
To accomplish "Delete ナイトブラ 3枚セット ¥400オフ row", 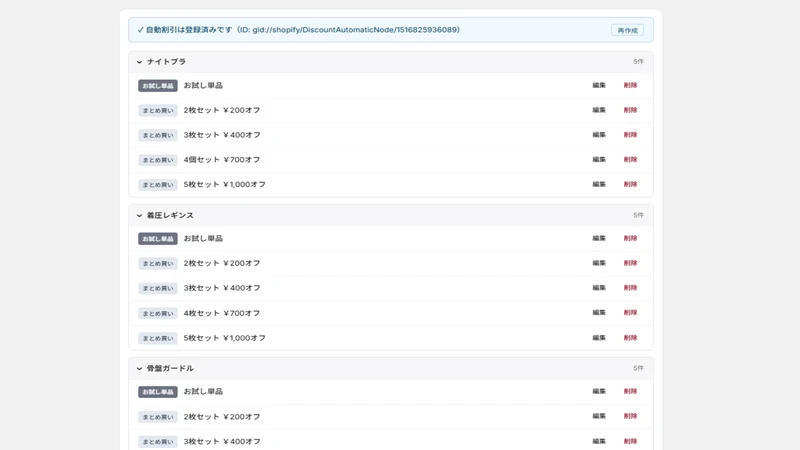I will click(x=630, y=135).
